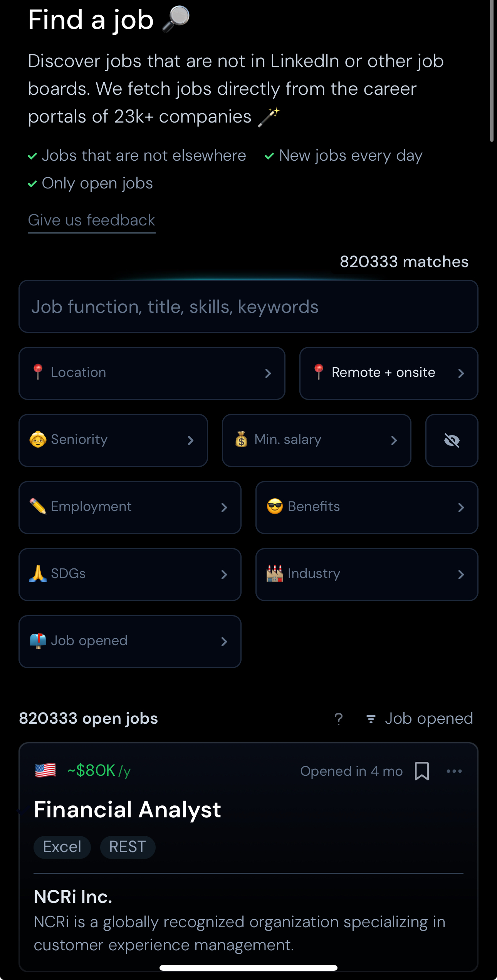Open the SDGs filter
This screenshot has width=497, height=980.
(130, 574)
